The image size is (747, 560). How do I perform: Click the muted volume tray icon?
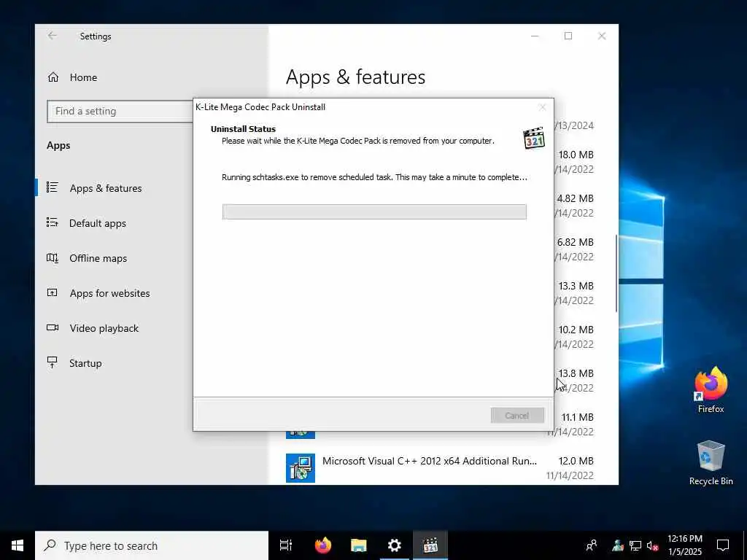[653, 545]
